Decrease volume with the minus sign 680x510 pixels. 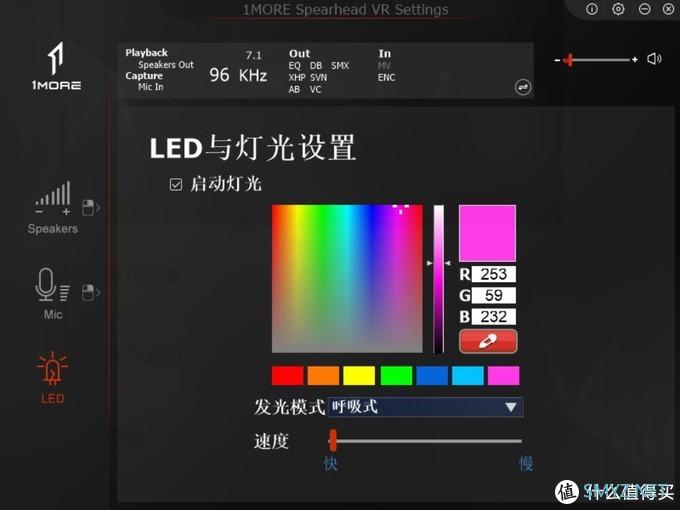point(557,60)
